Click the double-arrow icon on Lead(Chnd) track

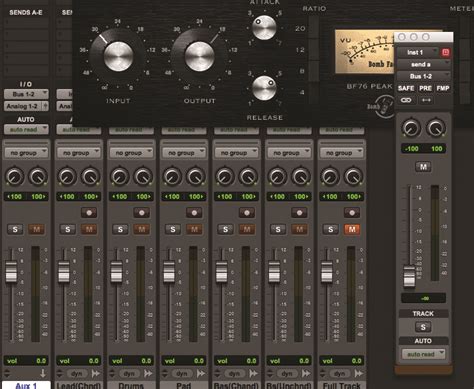click(x=96, y=374)
